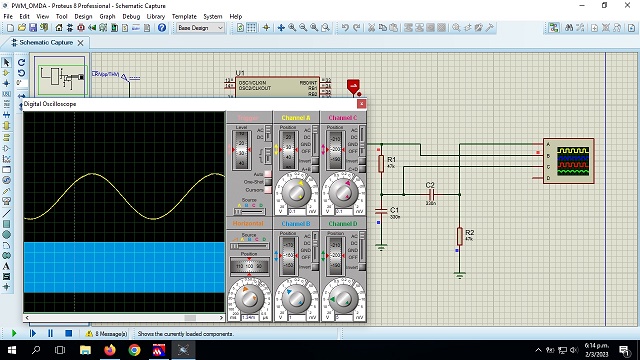The width and height of the screenshot is (640, 360).
Task: Create a new project with New icon
Action: pyautogui.click(x=11, y=28)
